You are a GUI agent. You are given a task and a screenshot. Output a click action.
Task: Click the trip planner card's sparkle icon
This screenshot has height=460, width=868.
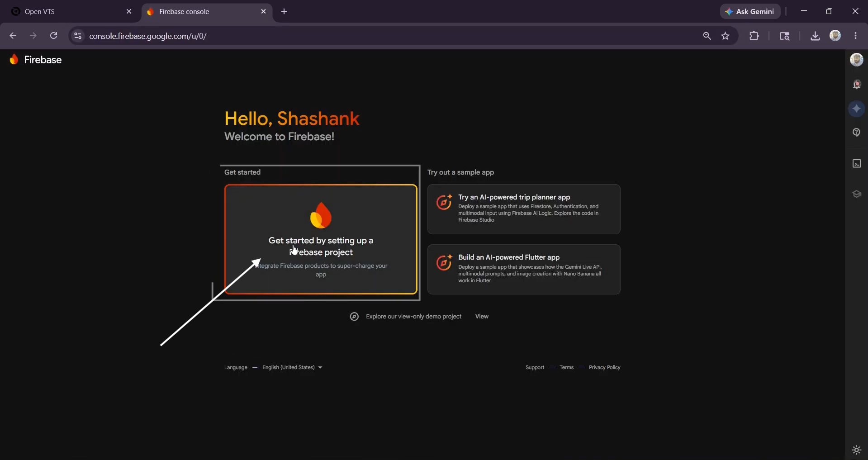click(444, 202)
